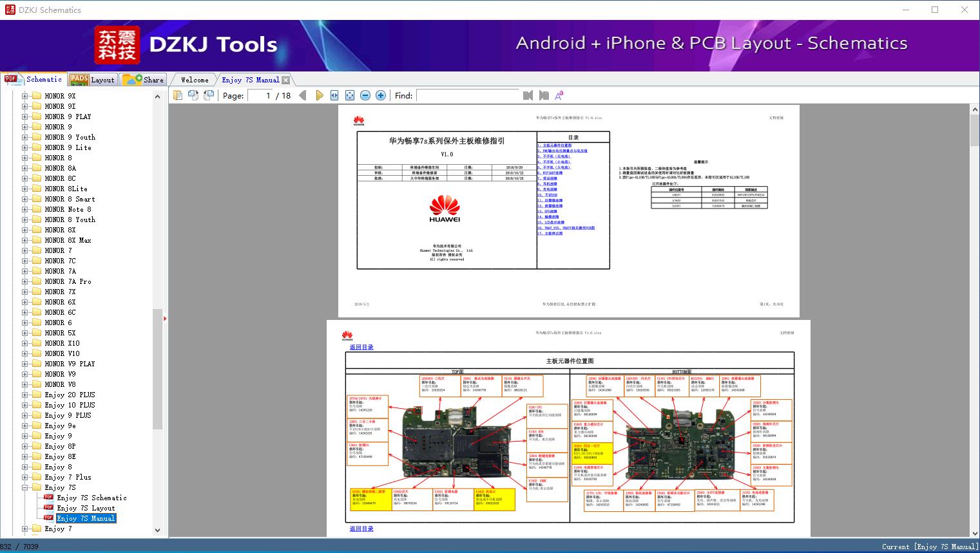Click the tree panel vertical scrollbar thumb
The width and height of the screenshot is (980, 553).
[x=157, y=368]
